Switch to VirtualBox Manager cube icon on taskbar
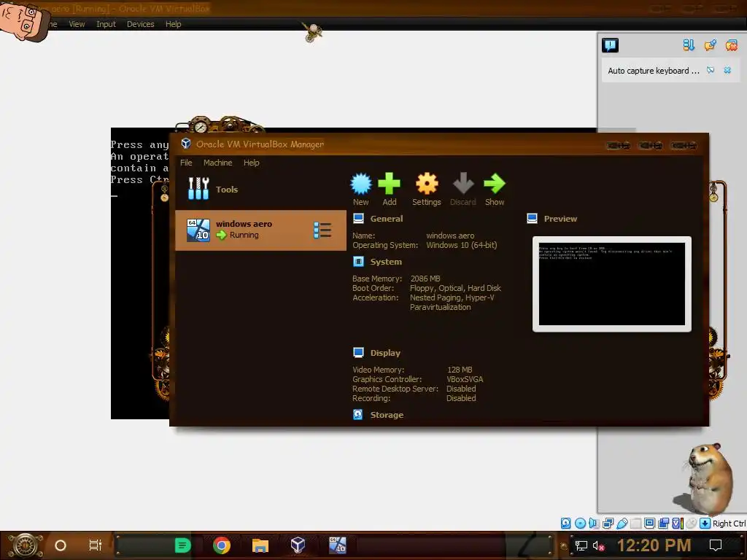This screenshot has height=560, width=747. click(298, 545)
